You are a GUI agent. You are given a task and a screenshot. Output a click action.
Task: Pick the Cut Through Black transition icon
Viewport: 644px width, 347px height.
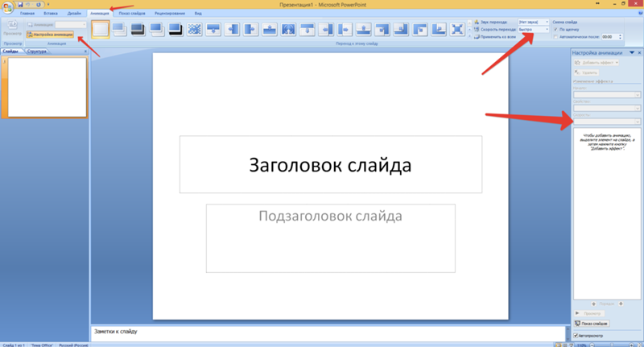[x=175, y=29]
